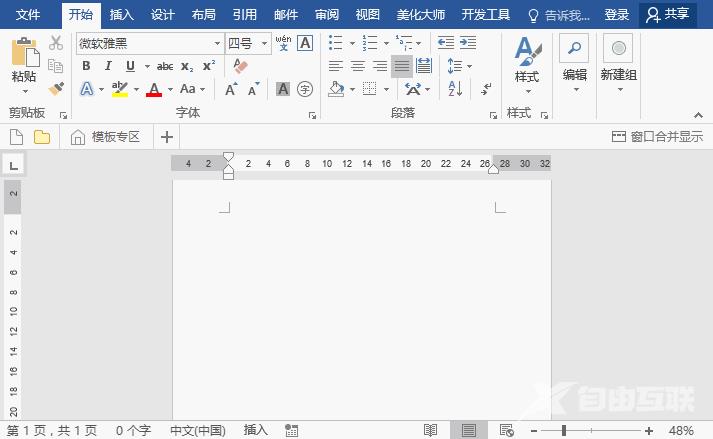Open the 文件 menu
This screenshot has width=713, height=439.
[29, 15]
